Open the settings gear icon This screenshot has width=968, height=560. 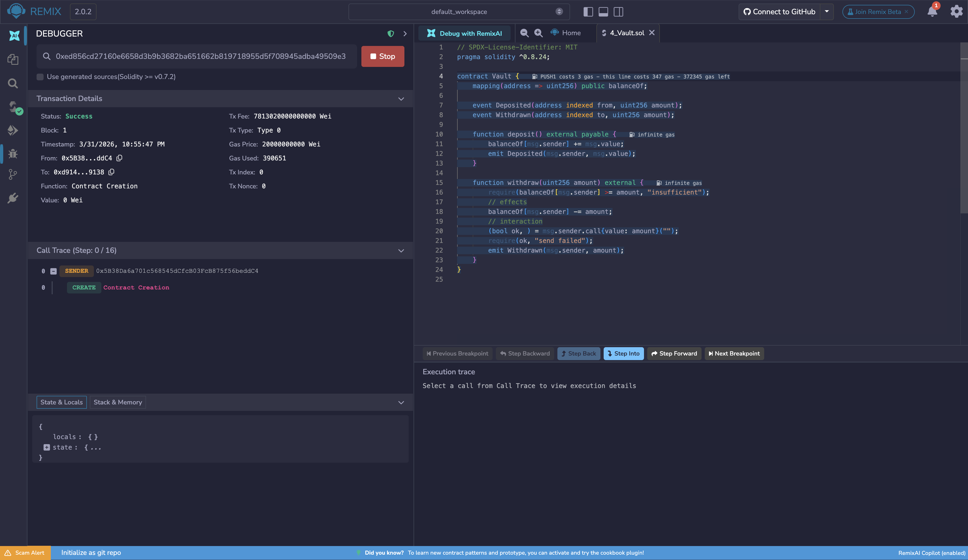click(x=956, y=11)
